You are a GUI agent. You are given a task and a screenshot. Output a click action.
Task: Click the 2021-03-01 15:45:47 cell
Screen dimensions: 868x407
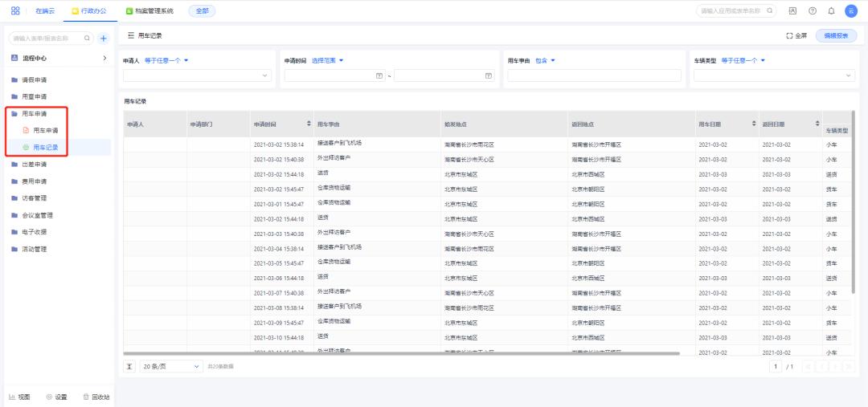pos(282,204)
